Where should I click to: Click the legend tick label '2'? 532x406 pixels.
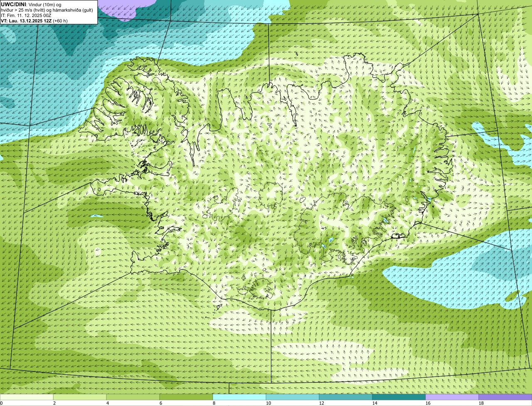54,403
